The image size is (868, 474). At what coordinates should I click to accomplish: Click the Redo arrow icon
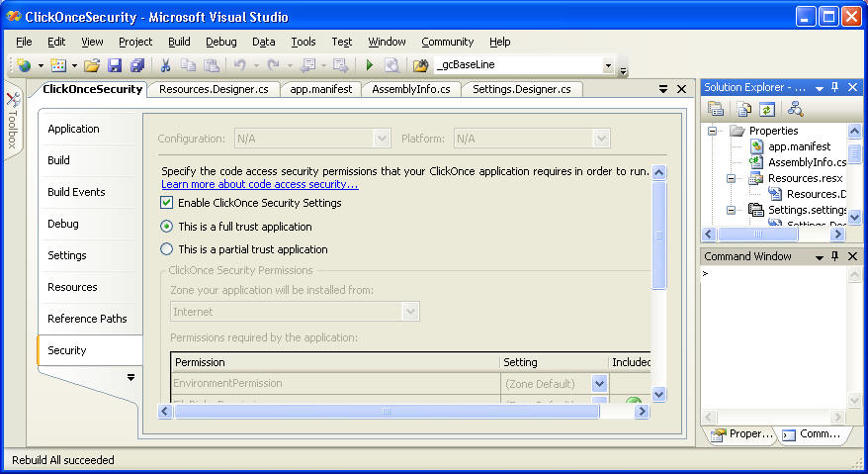273,65
